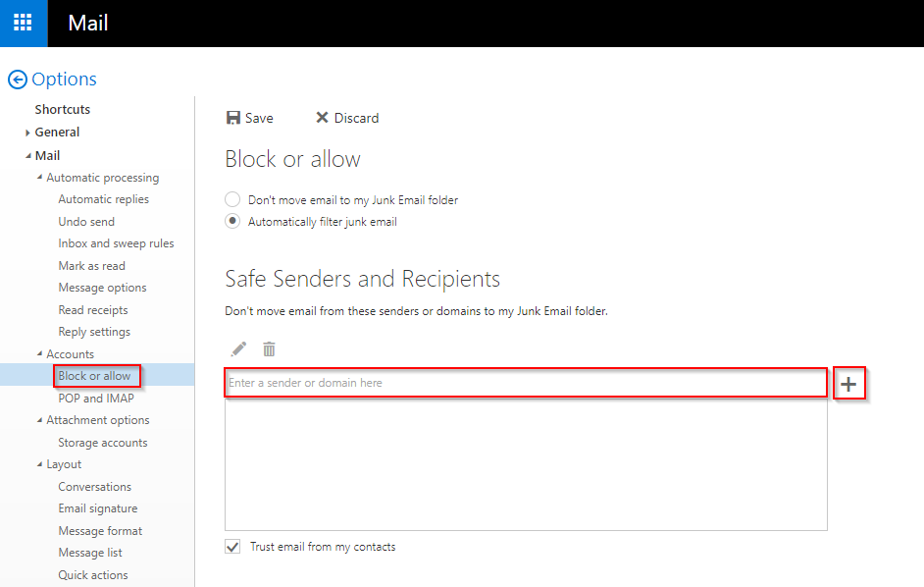Click the Shortcuts option
This screenshot has width=924, height=587.
(x=62, y=109)
